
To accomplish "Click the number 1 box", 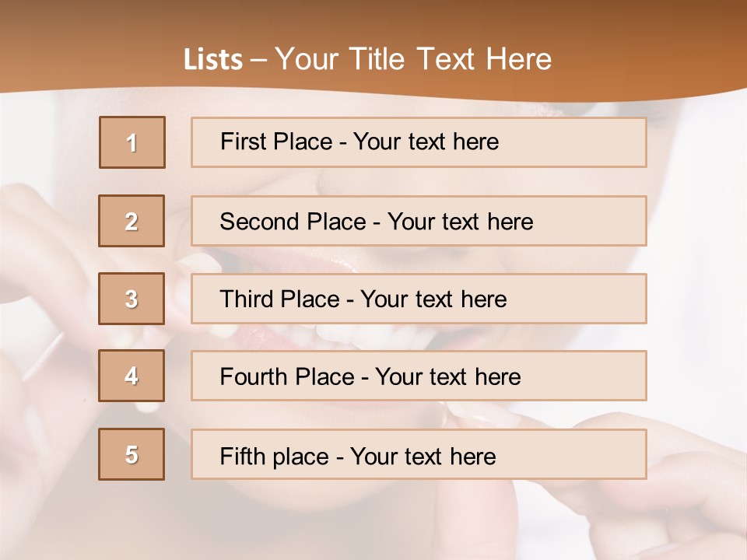I will click(x=132, y=142).
